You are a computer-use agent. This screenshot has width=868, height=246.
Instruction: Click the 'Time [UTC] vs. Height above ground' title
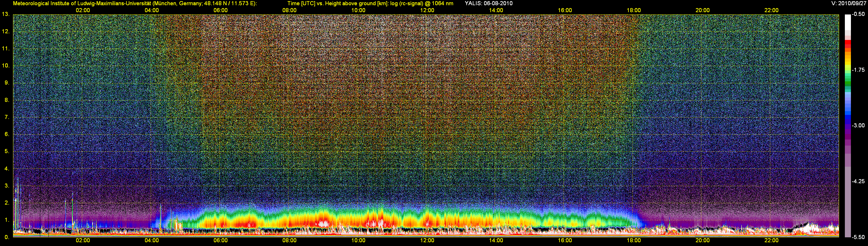370,3
